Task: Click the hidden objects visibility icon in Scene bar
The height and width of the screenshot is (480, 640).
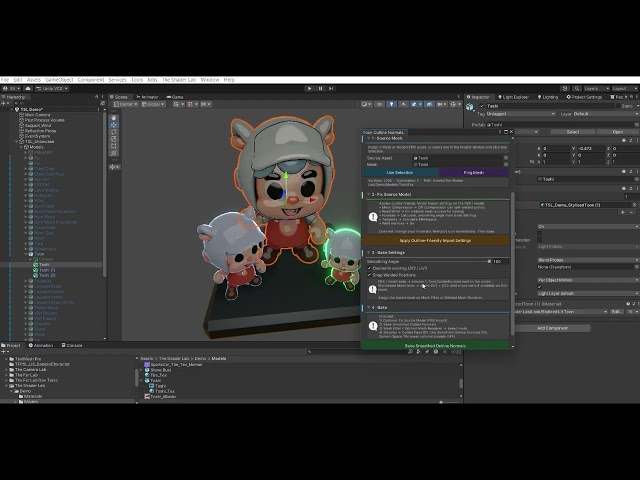Action: tap(429, 104)
